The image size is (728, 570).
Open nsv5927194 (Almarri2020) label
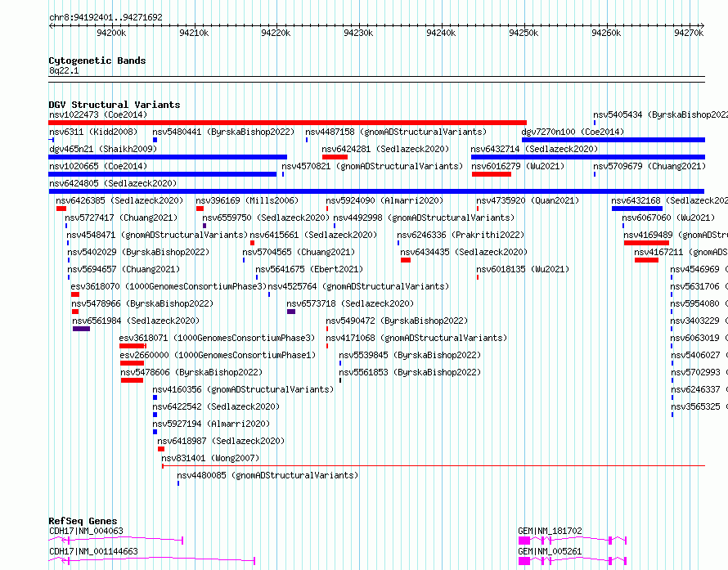[x=211, y=424]
